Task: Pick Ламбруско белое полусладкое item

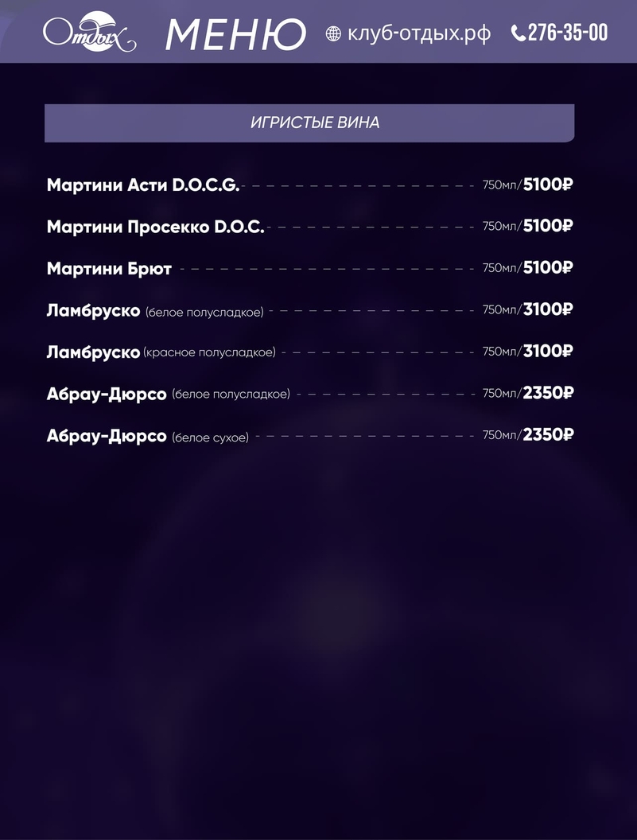Action: (155, 311)
